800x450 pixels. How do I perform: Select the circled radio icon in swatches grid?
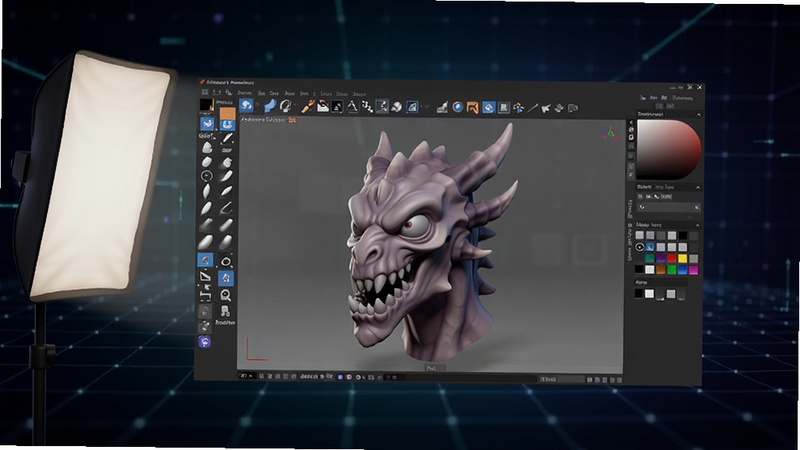coord(639,247)
